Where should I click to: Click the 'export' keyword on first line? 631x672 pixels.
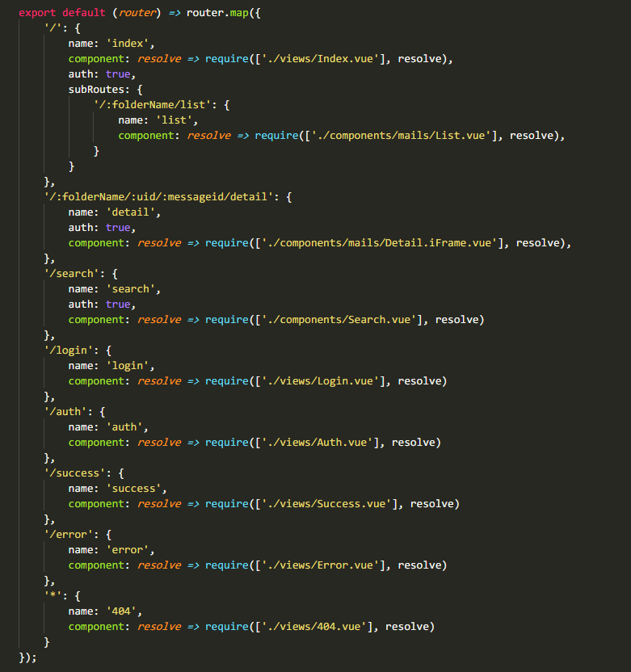coord(37,13)
